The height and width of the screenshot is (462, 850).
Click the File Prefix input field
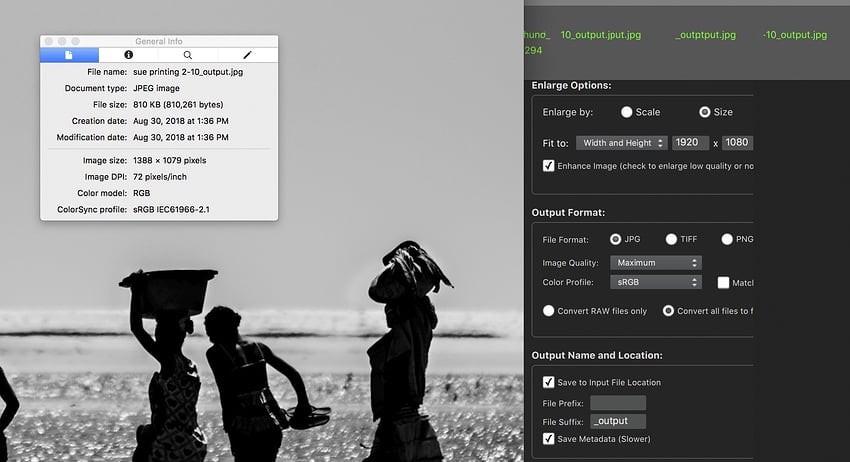click(617, 403)
